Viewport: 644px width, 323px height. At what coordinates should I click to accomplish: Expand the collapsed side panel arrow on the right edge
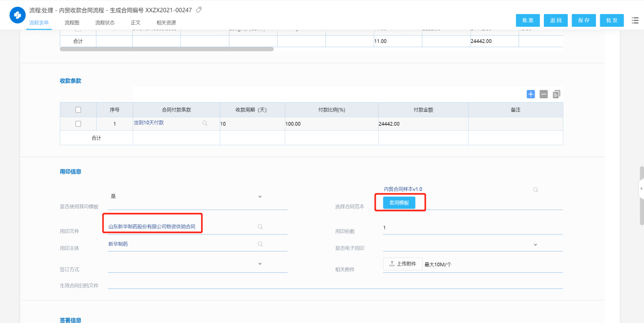(641, 189)
